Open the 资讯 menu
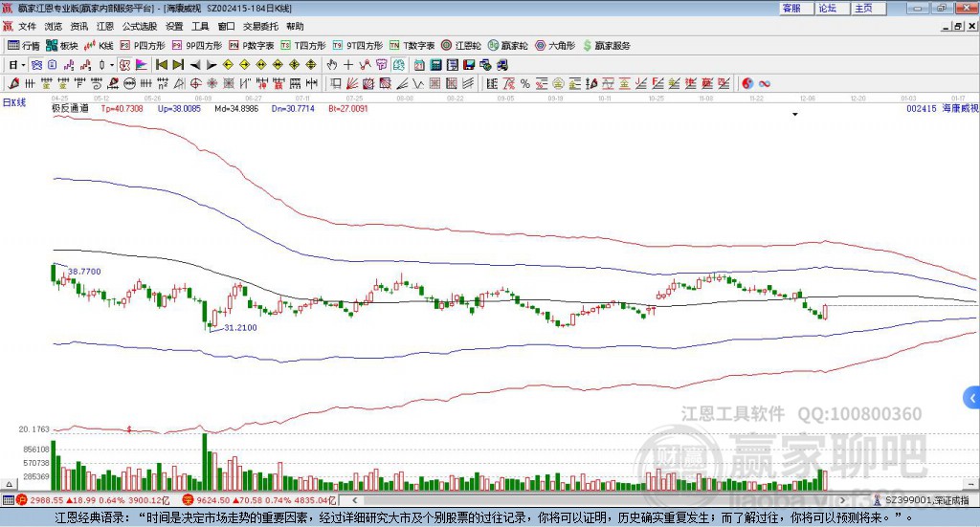The height and width of the screenshot is (527, 980). pos(79,26)
